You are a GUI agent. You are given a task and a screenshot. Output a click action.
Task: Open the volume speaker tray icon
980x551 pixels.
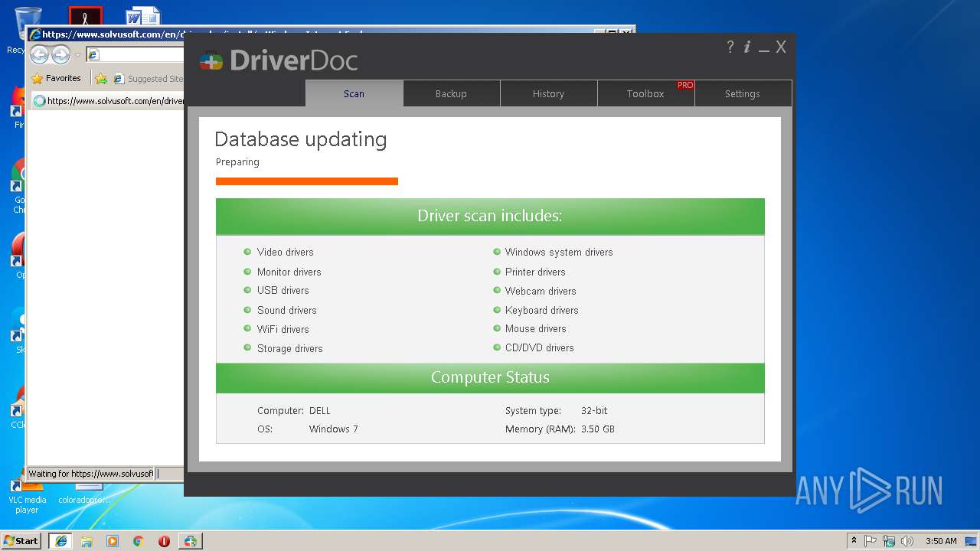tap(907, 541)
